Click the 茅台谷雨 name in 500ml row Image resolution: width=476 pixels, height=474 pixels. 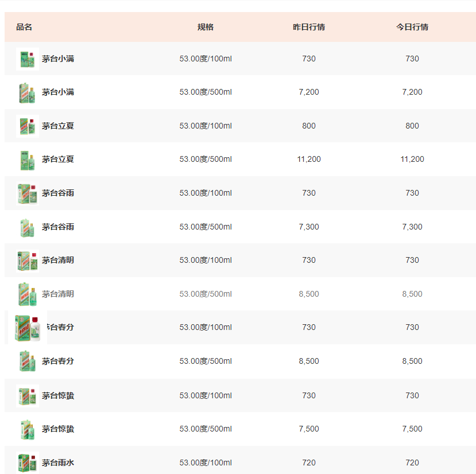[x=58, y=227]
